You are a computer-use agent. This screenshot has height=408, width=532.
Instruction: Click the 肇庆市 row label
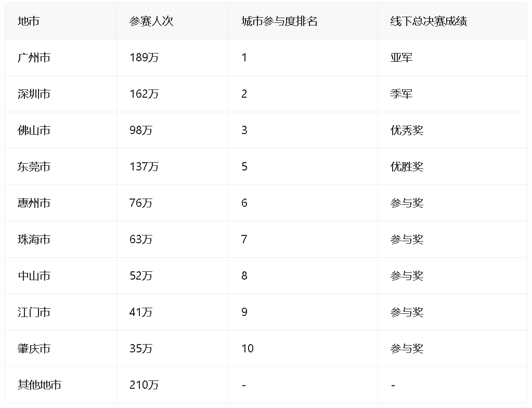(34, 349)
